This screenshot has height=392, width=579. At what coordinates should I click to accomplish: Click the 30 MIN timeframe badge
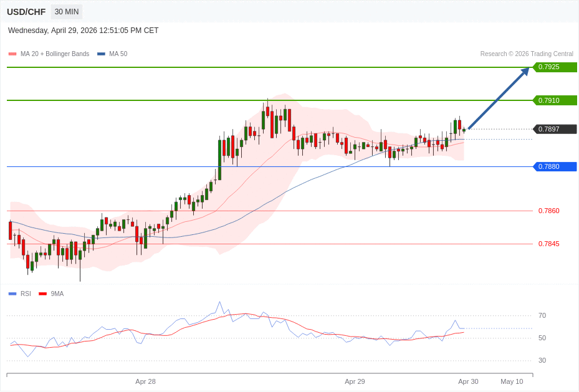66,12
